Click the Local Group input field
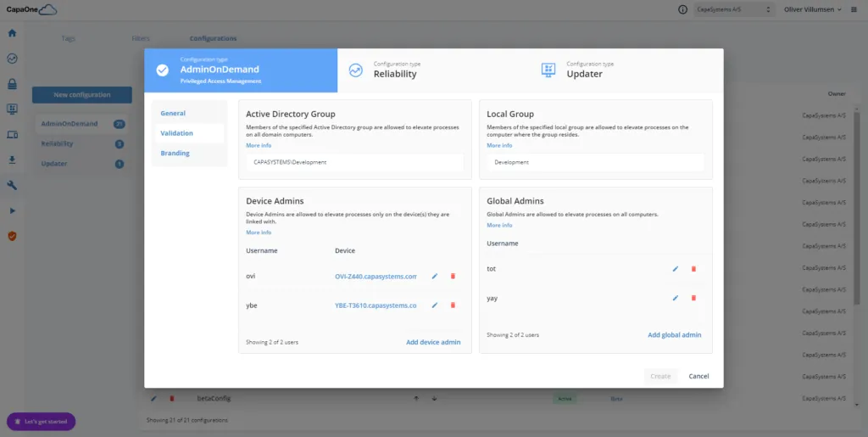 tap(595, 163)
